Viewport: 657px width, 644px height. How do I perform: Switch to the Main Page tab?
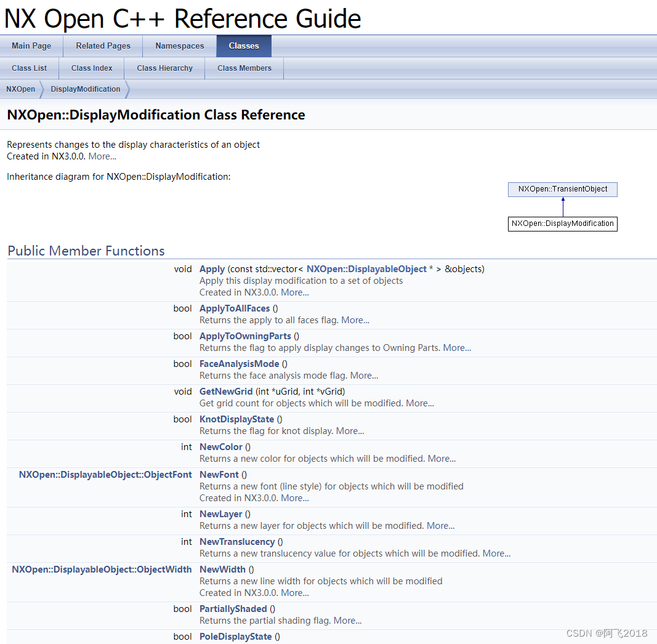(x=31, y=46)
